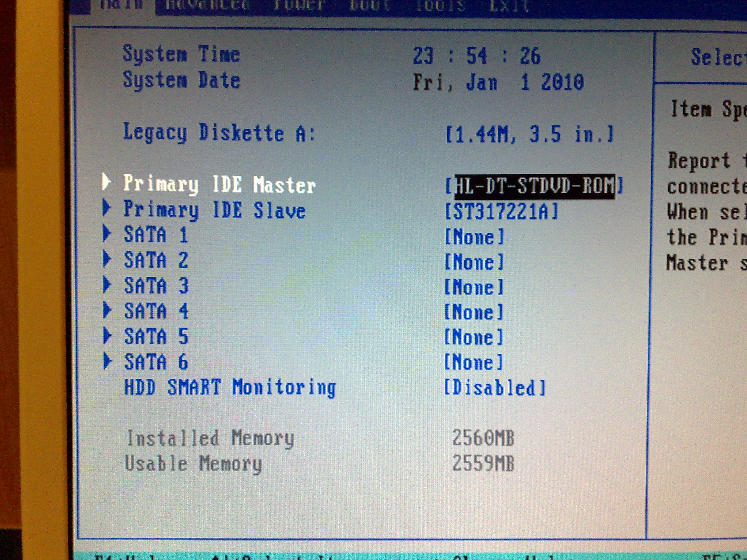Viewport: 747px width, 560px height.
Task: Click the None value for SATA 4
Action: [474, 312]
